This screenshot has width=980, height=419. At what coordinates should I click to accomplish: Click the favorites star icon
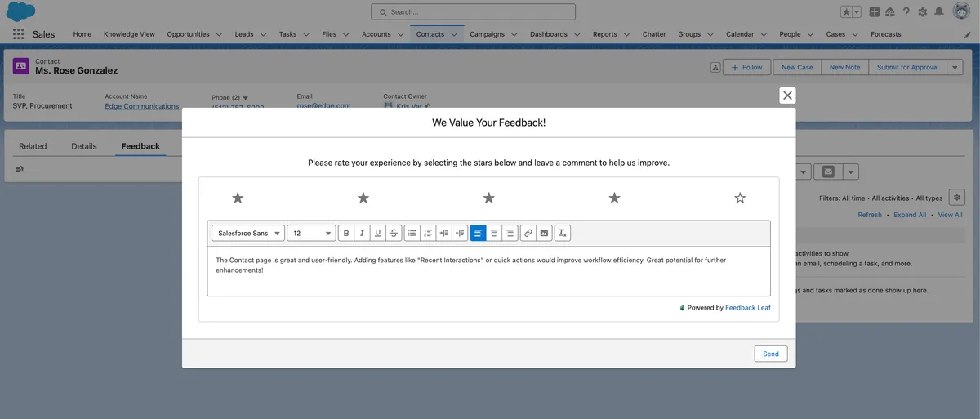click(x=847, y=12)
